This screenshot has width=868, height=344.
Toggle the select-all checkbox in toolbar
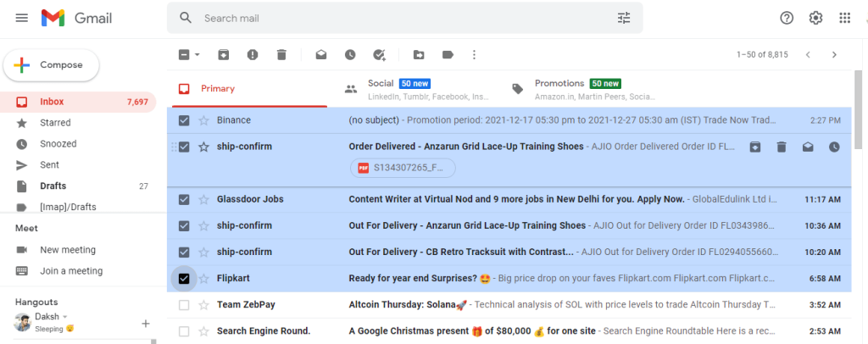tap(184, 55)
